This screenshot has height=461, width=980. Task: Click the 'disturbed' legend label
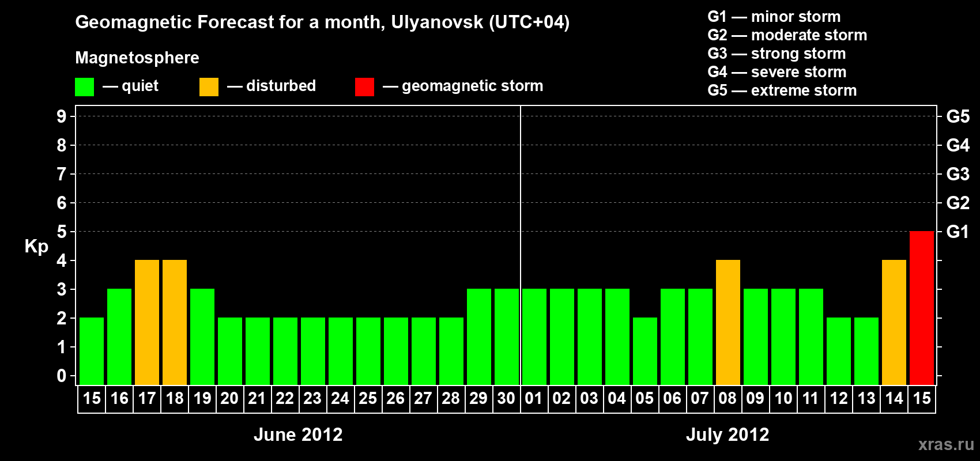click(281, 86)
